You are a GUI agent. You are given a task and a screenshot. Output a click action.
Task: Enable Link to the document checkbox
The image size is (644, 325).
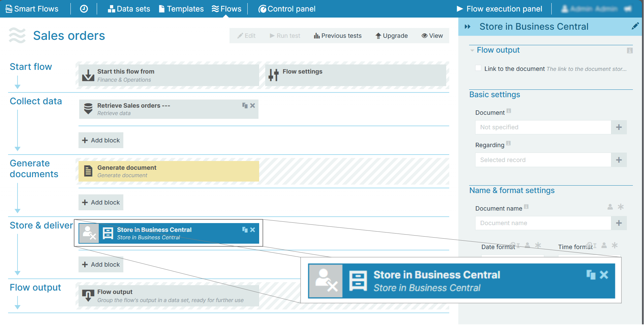(x=478, y=68)
